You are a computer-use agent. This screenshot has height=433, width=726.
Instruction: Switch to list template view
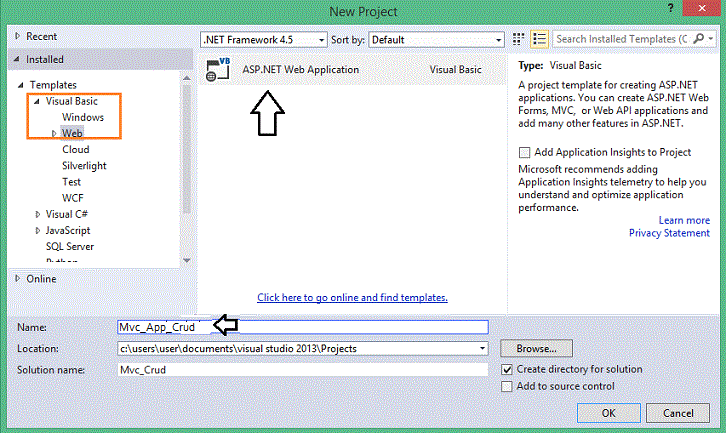[539, 39]
